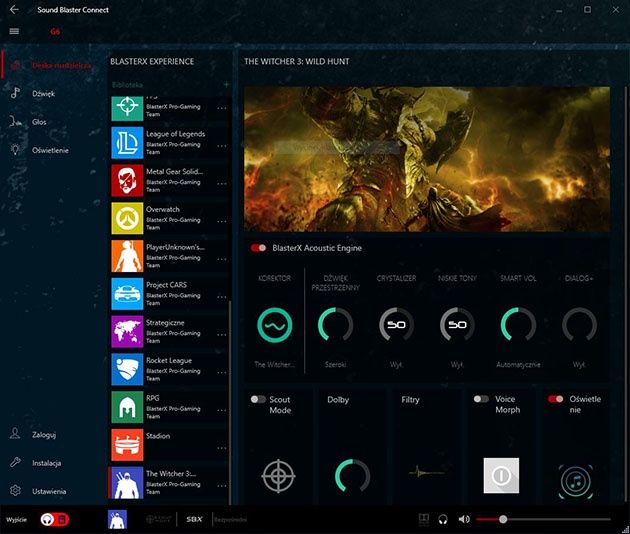Click the Smart Vol dial
This screenshot has height=534, width=630.
(518, 325)
